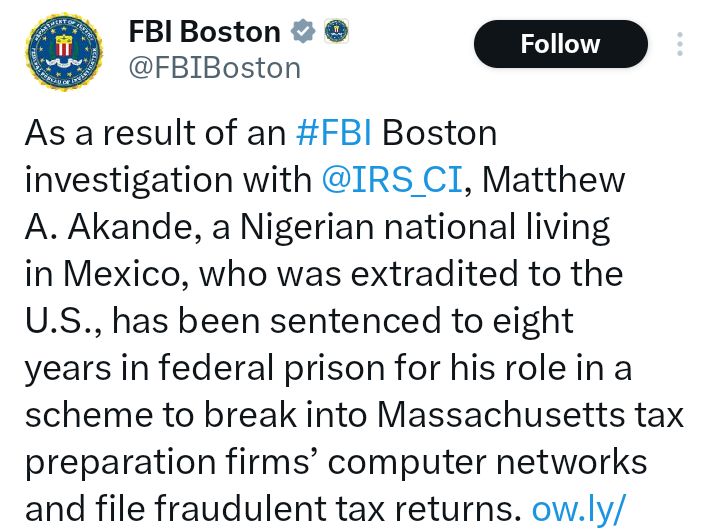Click the word "Mexico" in the post

(x=115, y=275)
